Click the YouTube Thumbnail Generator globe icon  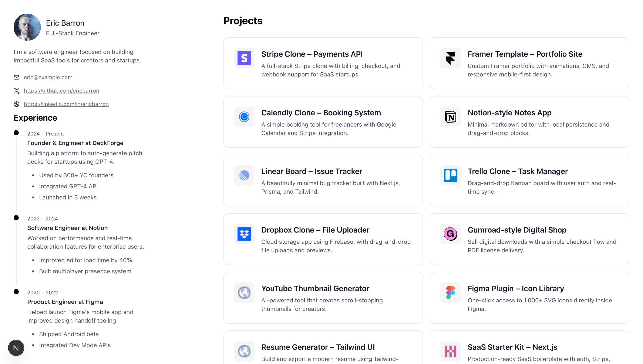(x=244, y=292)
